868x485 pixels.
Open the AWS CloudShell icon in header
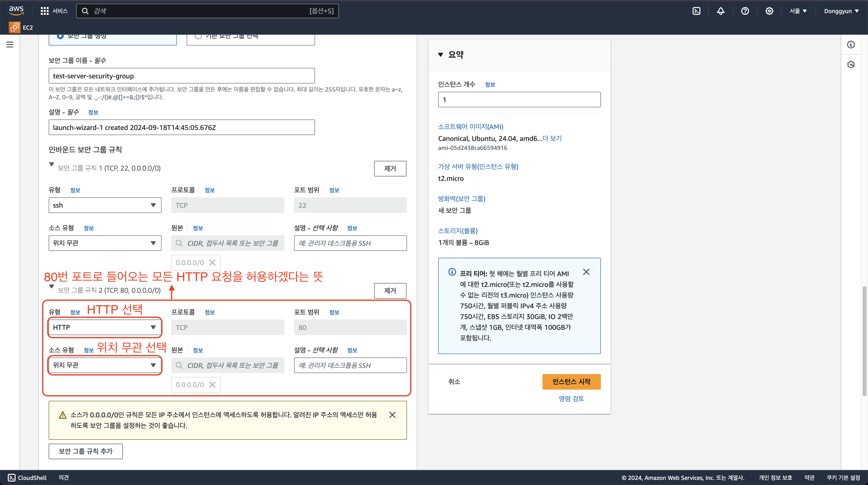point(696,11)
